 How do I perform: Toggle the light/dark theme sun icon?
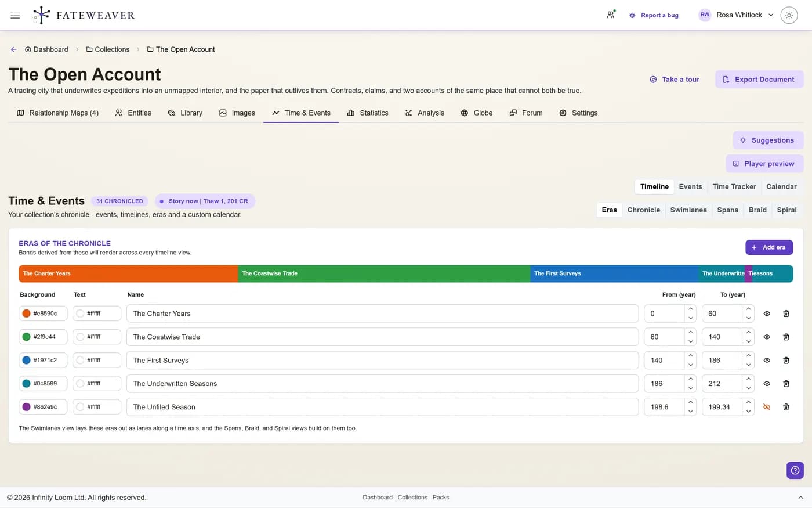[x=789, y=15]
